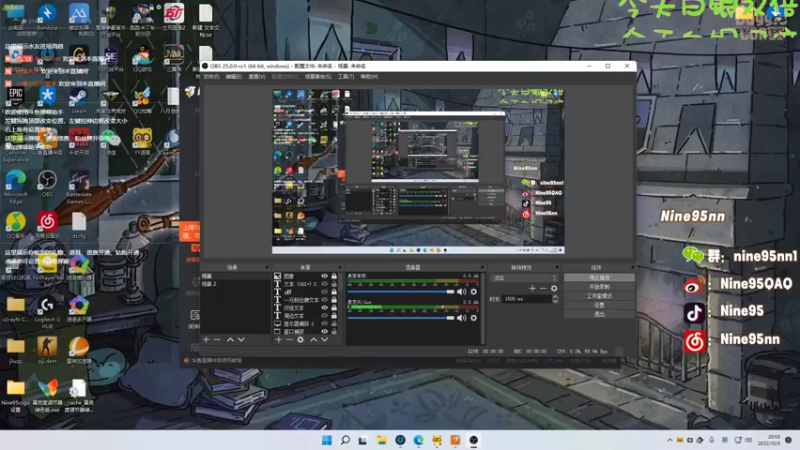Screen dimensions: 800x450
Task: Move the selected source down
Action: [324, 339]
